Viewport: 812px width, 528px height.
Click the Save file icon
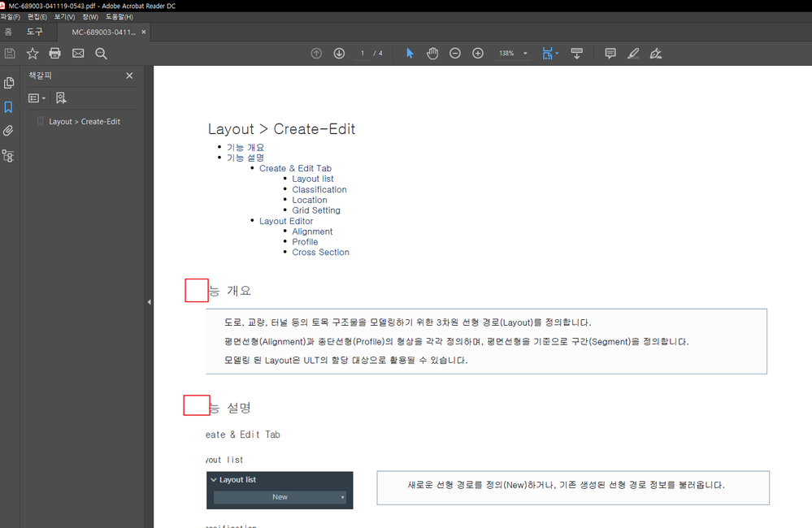[10, 54]
